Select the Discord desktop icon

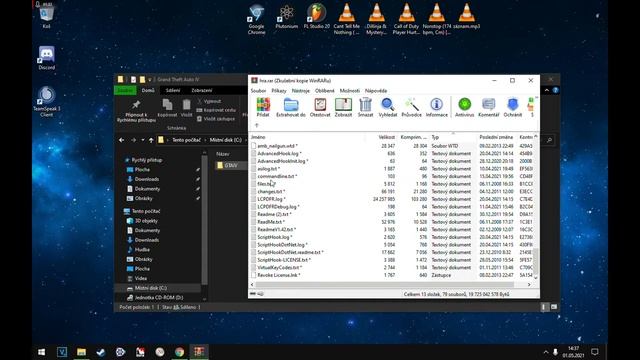click(47, 58)
